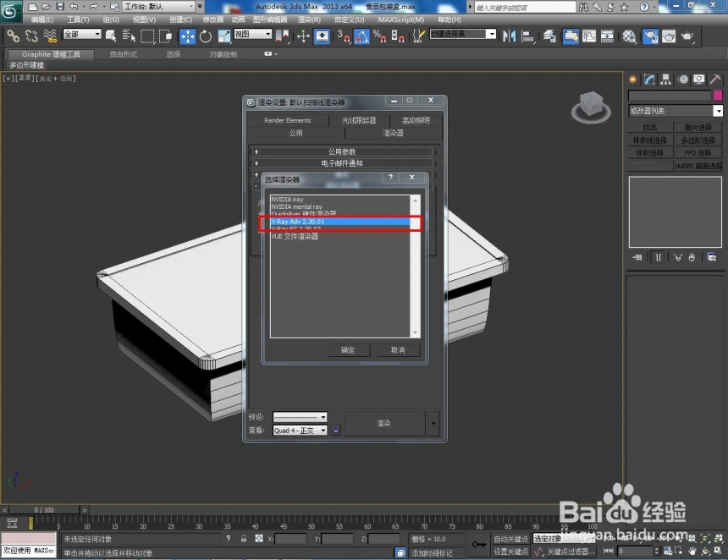Open the Layer Manager
Image resolution: width=728 pixels, height=560 pixels.
click(549, 36)
